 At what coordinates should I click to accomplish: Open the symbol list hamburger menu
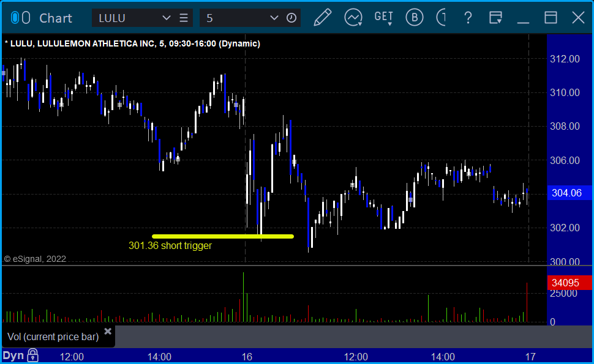click(x=184, y=18)
